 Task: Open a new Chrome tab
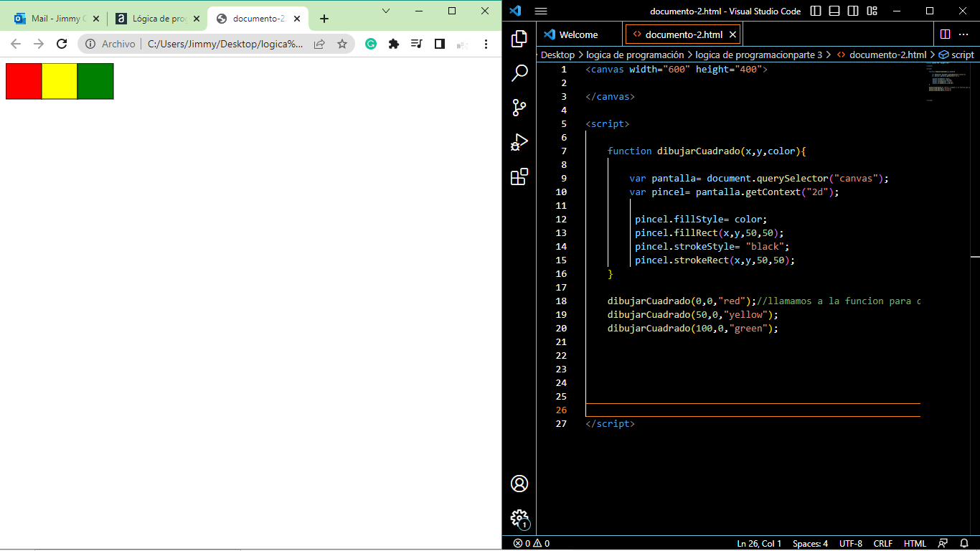324,19
